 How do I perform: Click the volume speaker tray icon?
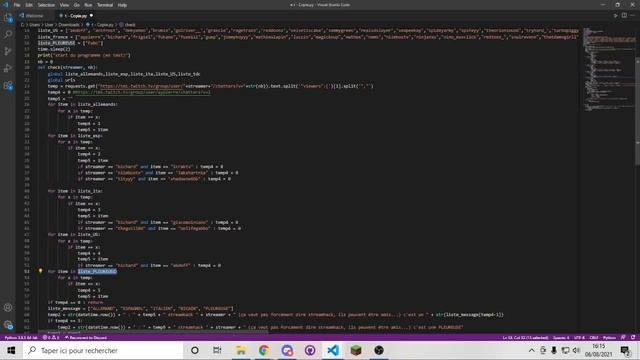pyautogui.click(x=576, y=350)
